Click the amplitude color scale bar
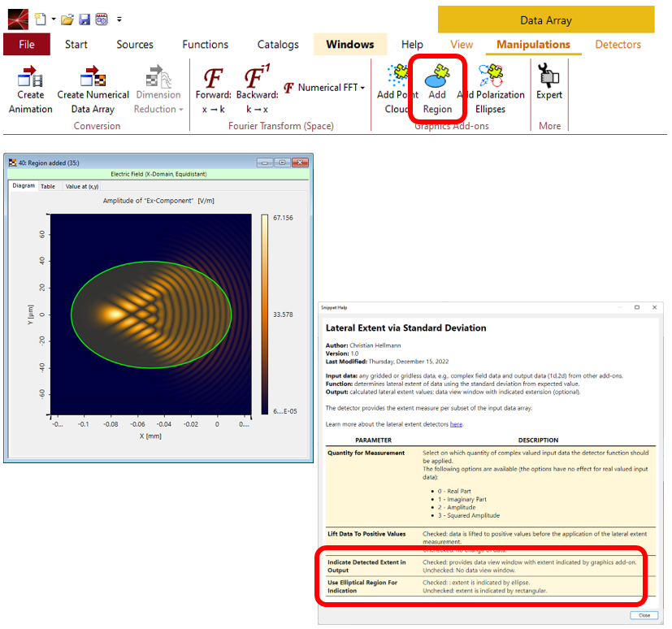 coord(264,314)
